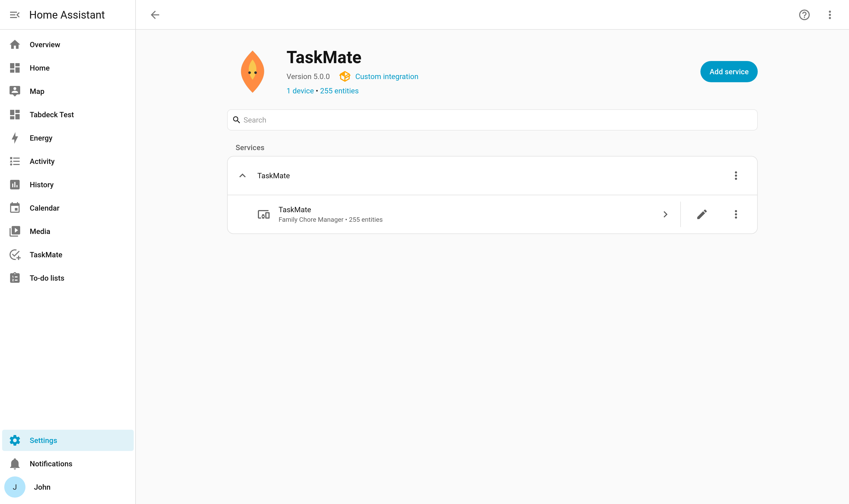This screenshot has height=504, width=849.
Task: Open the 1 device link
Action: (x=300, y=91)
